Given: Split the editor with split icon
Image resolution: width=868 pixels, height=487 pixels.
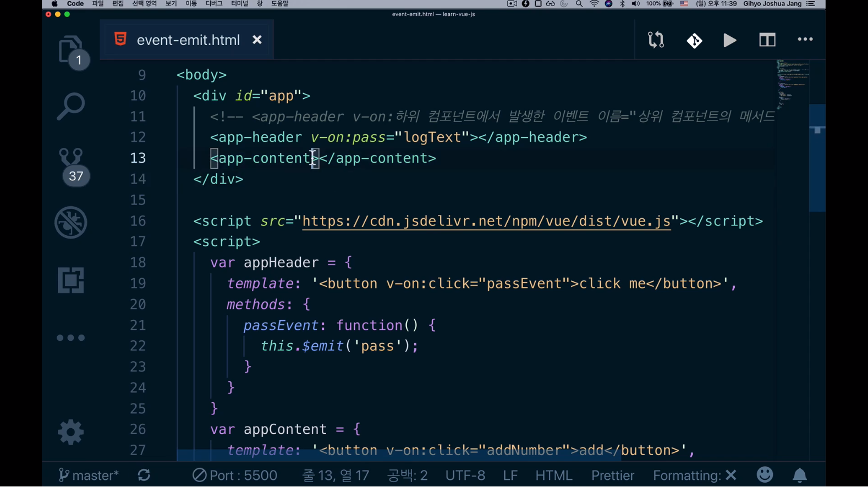Looking at the screenshot, I should click(767, 40).
